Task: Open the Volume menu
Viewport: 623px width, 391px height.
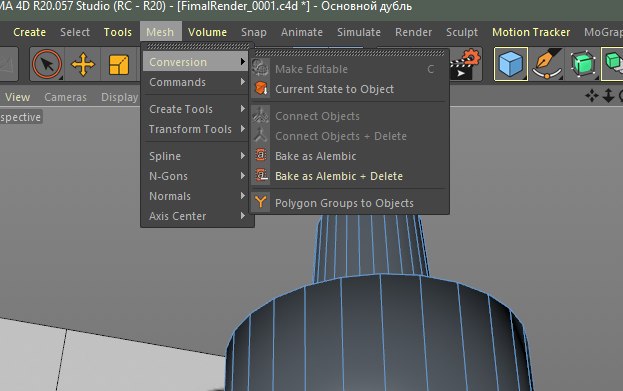Action: coord(207,32)
